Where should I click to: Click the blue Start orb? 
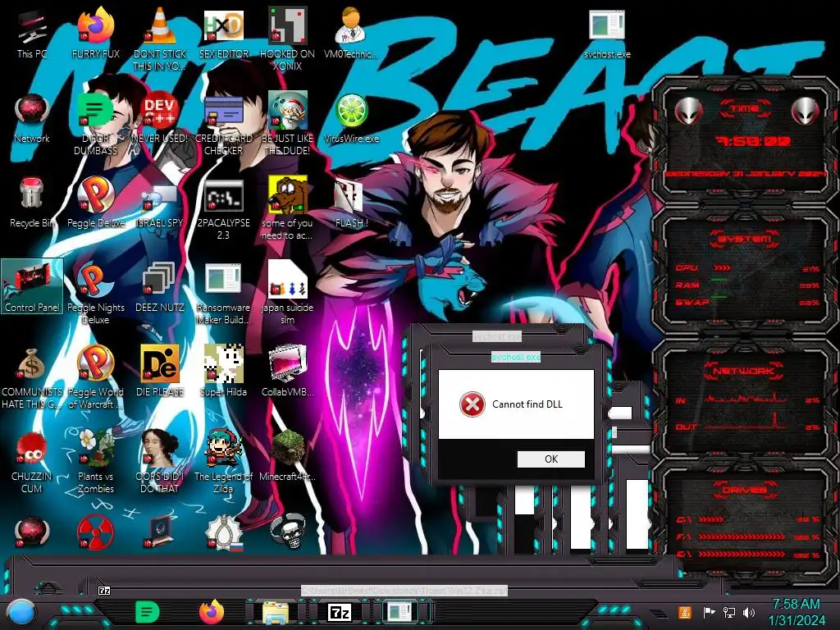pyautogui.click(x=21, y=613)
